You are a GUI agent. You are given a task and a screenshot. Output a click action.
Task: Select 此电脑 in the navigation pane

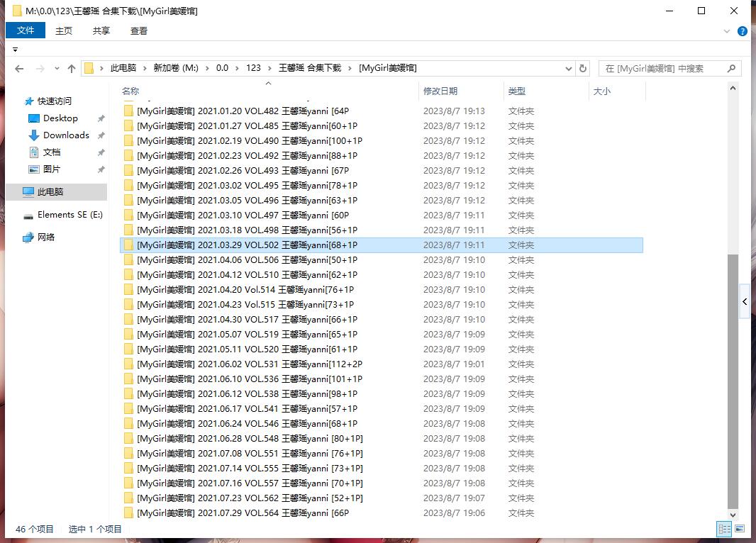57,192
